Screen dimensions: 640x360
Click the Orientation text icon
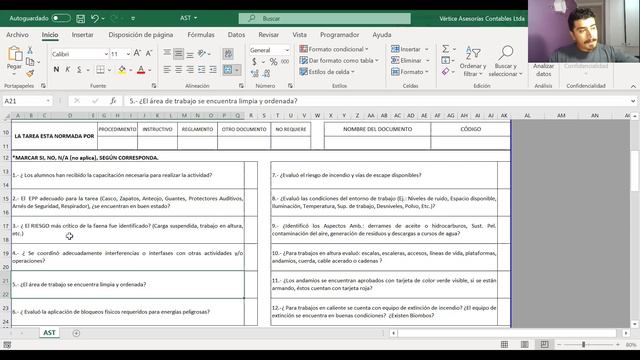pyautogui.click(x=202, y=53)
